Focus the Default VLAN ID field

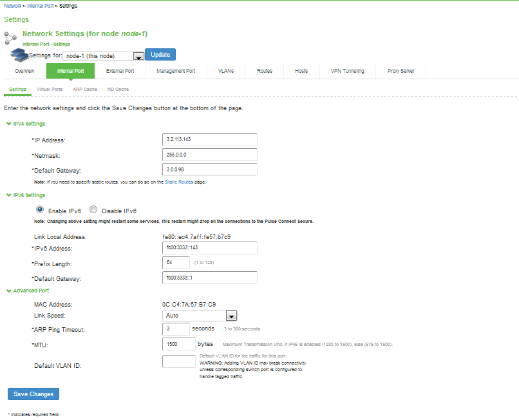178,361
